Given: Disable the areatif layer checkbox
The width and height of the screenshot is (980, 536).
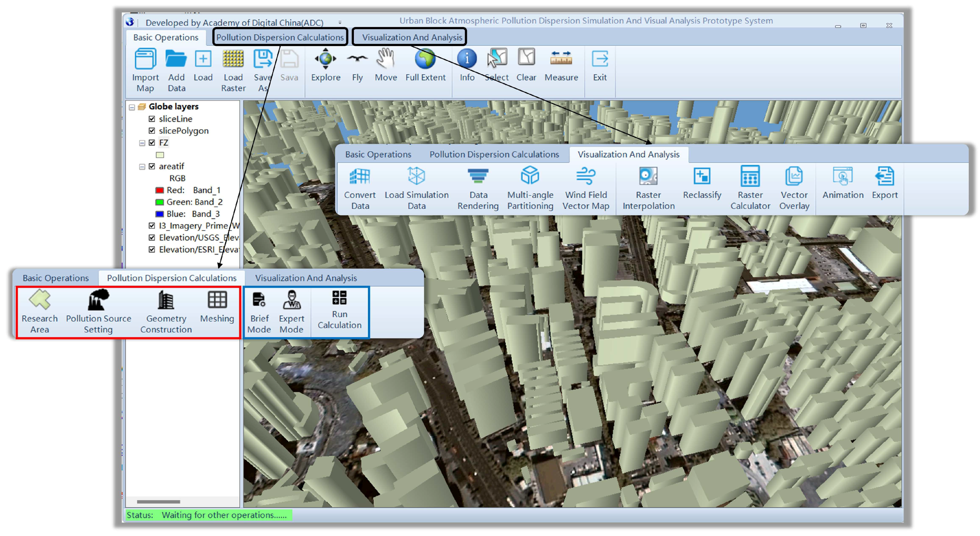Looking at the screenshot, I should [152, 166].
